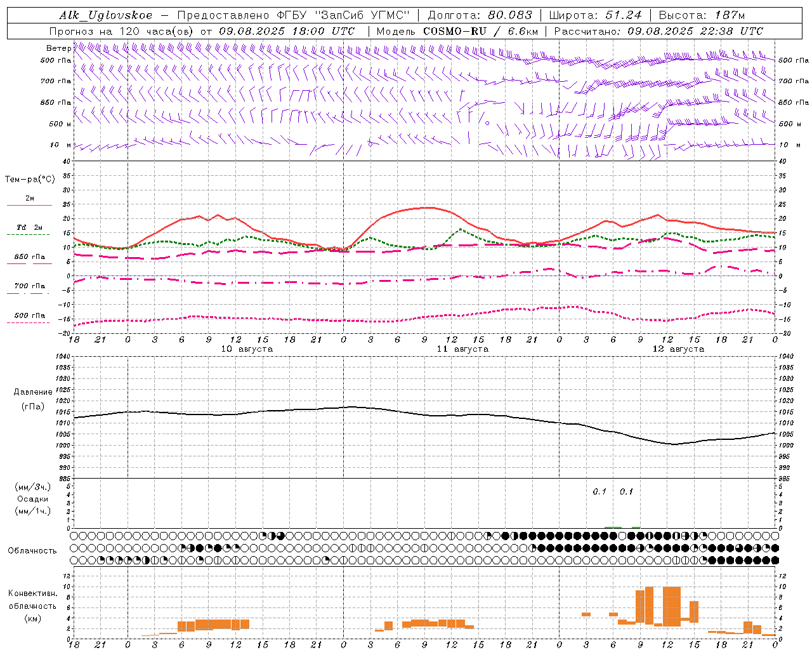
Task: Click the Давление panel label
Action: pos(33,392)
